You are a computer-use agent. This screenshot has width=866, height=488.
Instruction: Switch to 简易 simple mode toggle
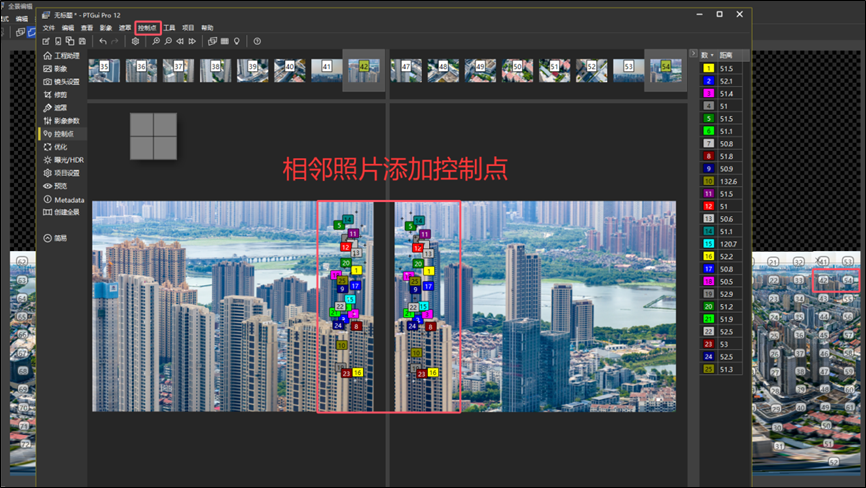(55, 238)
